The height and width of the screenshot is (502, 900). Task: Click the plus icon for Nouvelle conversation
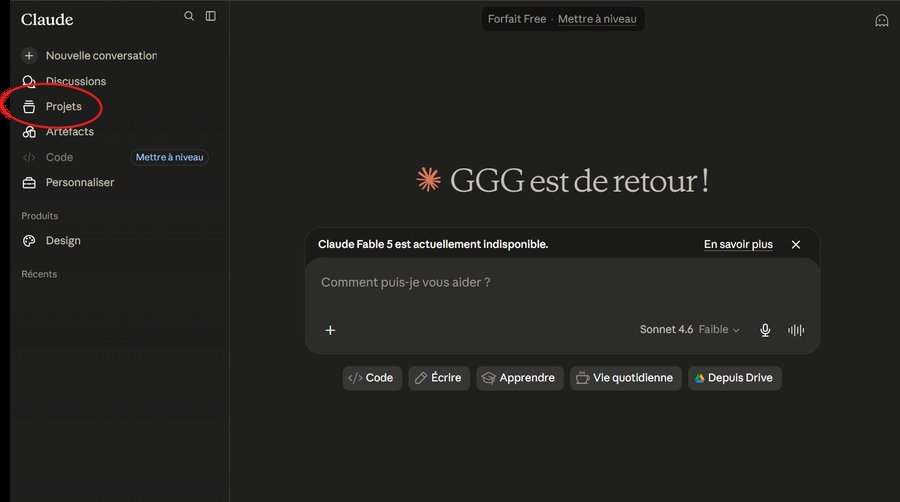[29, 56]
